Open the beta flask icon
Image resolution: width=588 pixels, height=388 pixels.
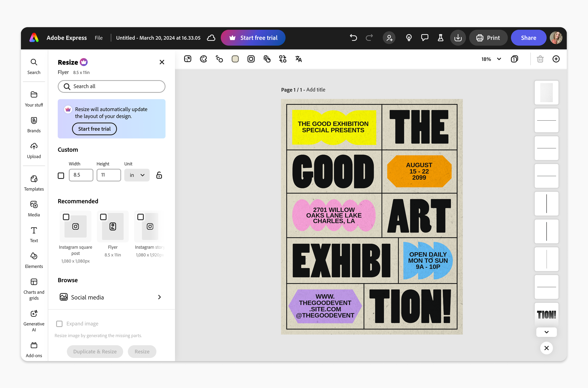[440, 38]
